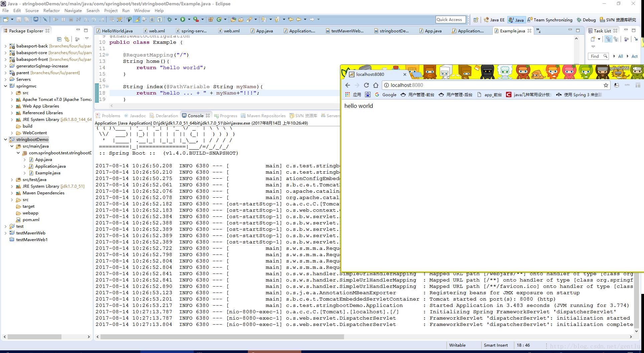This screenshot has height=353, width=644.
Task: Click the browser Home icon
Action: (x=376, y=85)
